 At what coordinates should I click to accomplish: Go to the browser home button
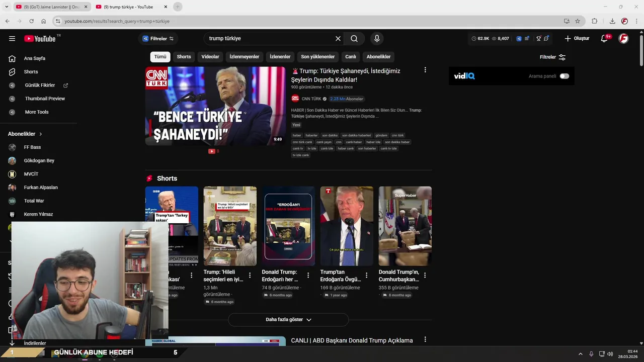pyautogui.click(x=44, y=21)
